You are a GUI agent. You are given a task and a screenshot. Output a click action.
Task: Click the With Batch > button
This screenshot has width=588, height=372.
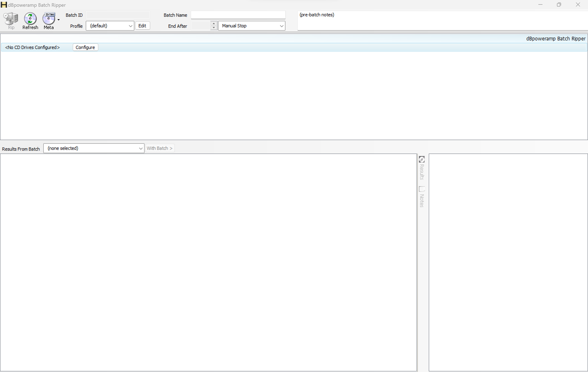click(160, 148)
